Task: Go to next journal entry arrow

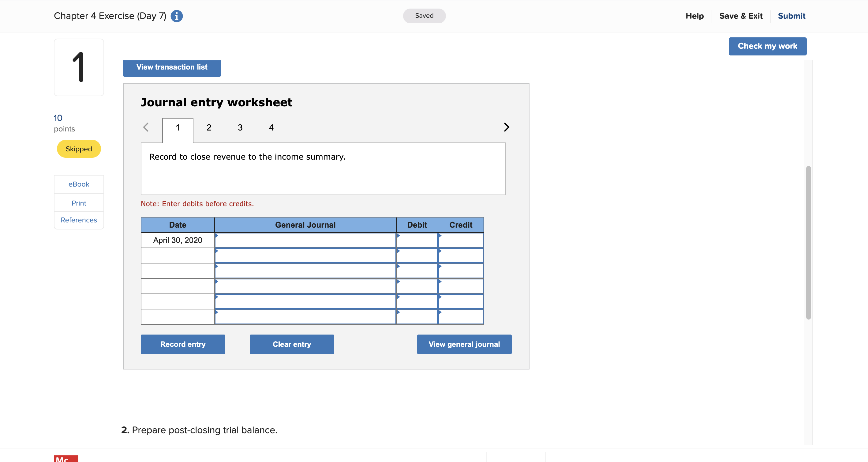Action: tap(506, 127)
